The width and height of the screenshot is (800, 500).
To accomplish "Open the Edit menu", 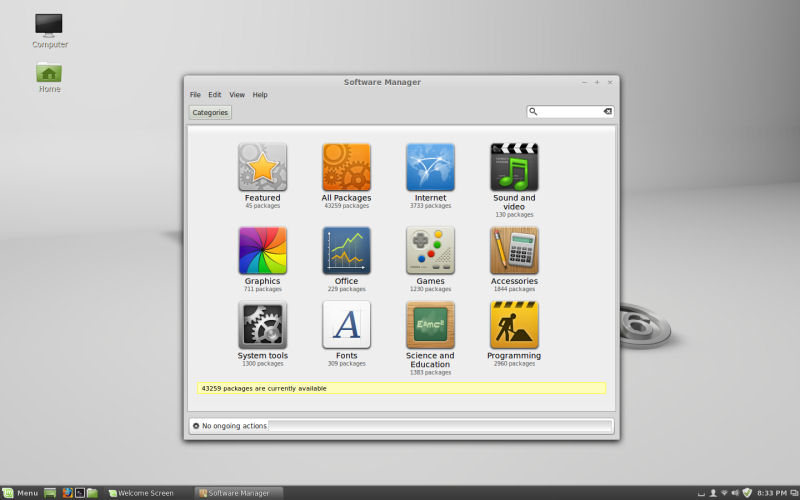I will (x=215, y=95).
